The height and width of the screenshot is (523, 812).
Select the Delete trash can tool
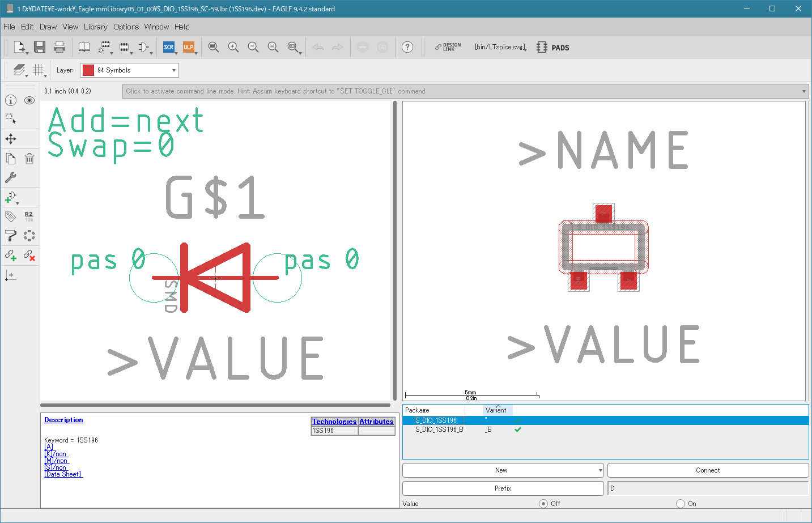point(29,159)
